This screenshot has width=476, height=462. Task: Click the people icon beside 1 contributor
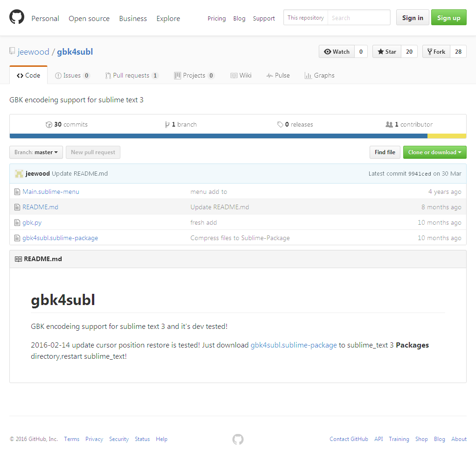pyautogui.click(x=389, y=125)
